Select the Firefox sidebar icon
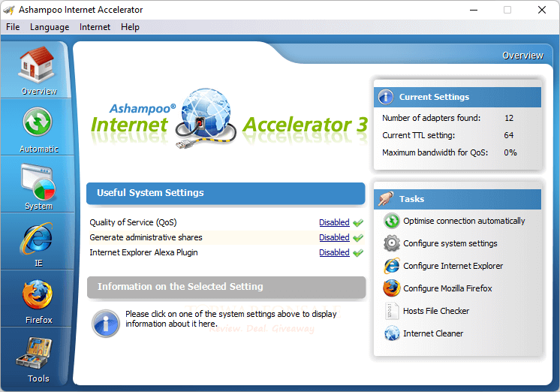This screenshot has width=560, height=392. (x=37, y=295)
